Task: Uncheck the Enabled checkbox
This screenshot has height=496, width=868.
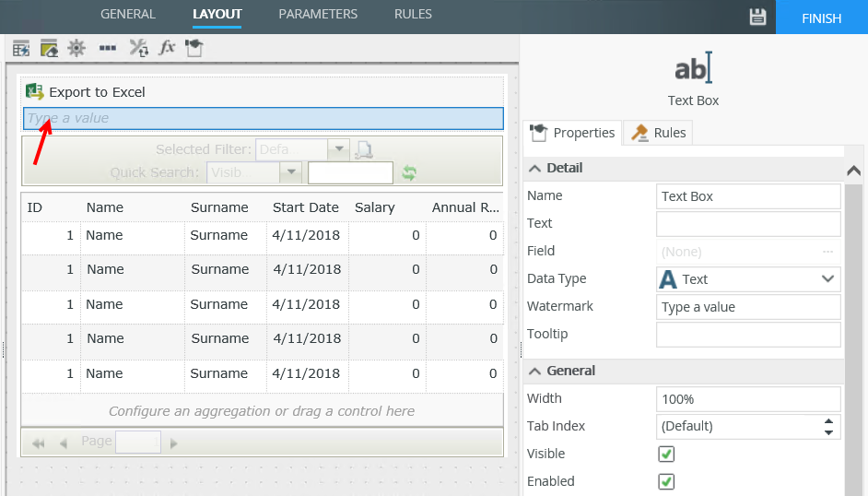Action: point(666,481)
